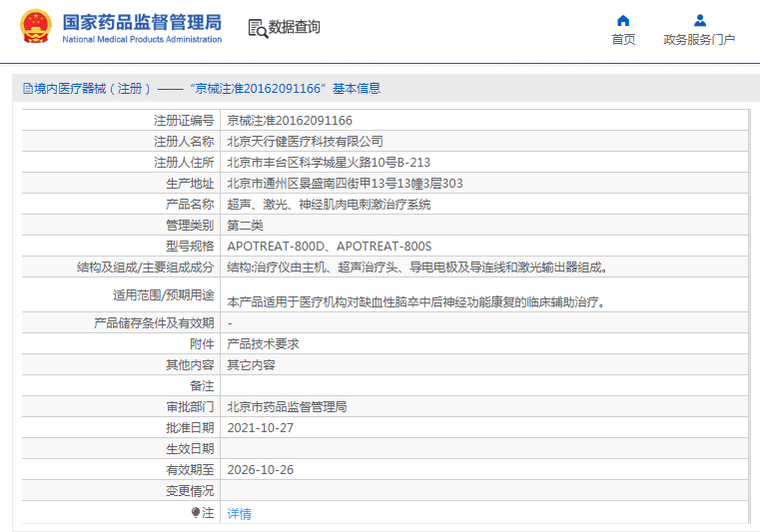This screenshot has width=760, height=532.
Task: Click 数据查询 text link
Action: [x=295, y=27]
